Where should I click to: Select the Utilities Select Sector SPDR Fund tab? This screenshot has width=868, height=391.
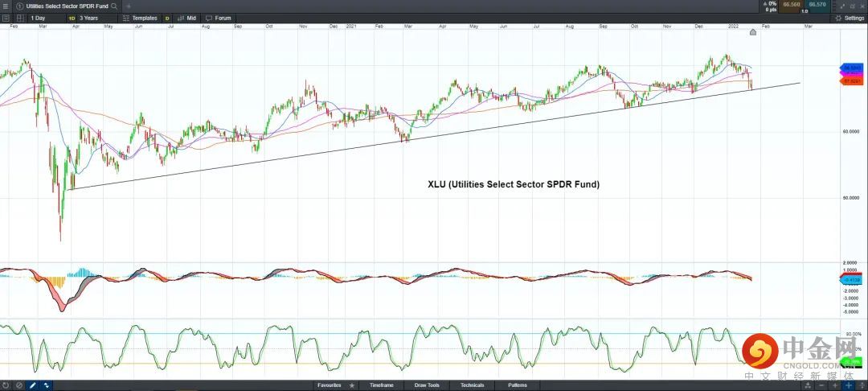click(67, 6)
